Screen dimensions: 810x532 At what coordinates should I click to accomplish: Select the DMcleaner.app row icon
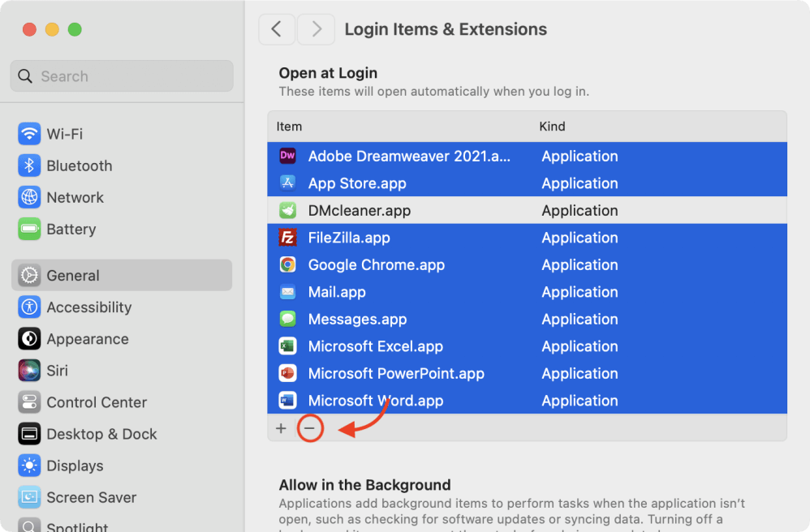(287, 210)
